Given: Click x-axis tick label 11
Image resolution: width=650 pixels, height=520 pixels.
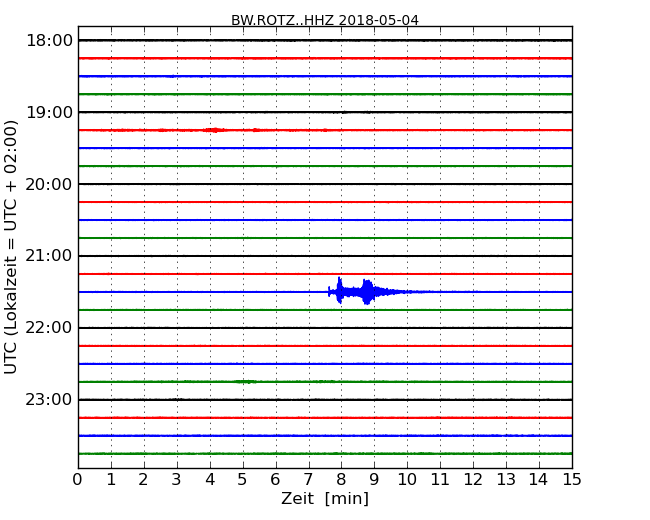Looking at the screenshot, I should (x=440, y=480).
